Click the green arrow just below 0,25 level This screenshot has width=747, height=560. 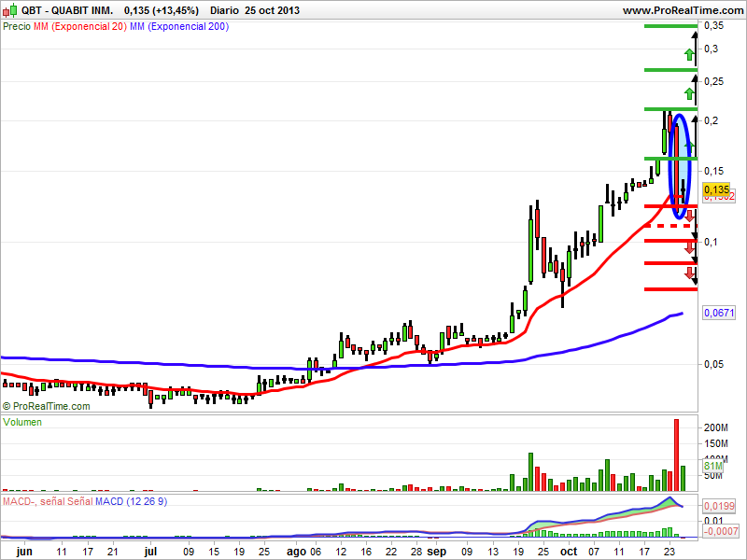689,93
